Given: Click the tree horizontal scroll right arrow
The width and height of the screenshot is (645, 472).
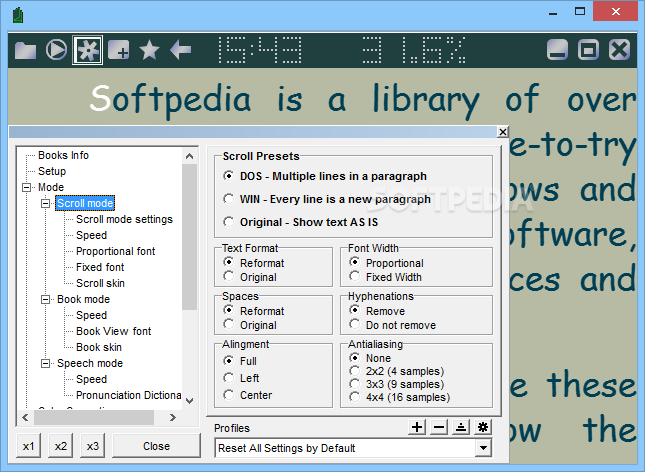Looking at the screenshot, I should (173, 417).
